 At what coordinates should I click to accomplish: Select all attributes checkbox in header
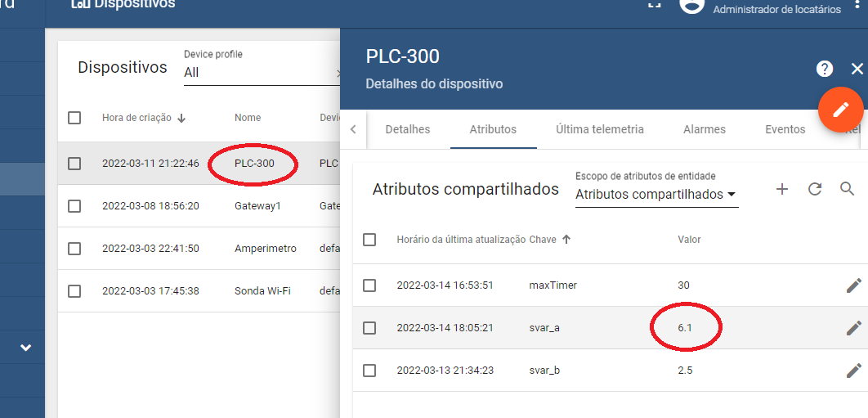[x=369, y=240]
